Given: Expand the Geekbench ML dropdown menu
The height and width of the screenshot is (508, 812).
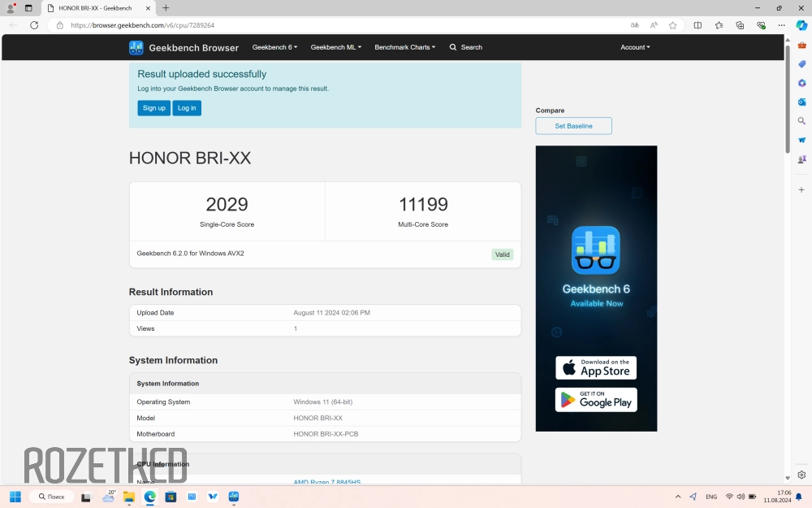Looking at the screenshot, I should pos(335,47).
